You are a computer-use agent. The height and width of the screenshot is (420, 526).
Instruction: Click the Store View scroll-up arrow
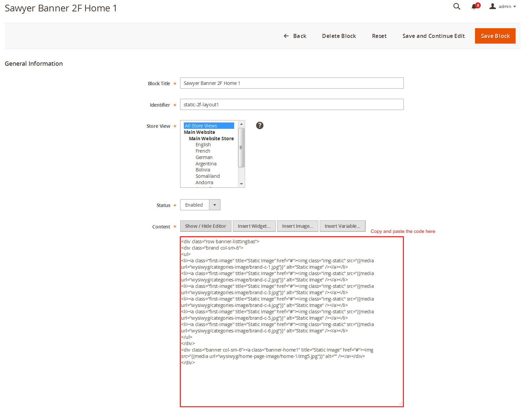[x=241, y=124]
